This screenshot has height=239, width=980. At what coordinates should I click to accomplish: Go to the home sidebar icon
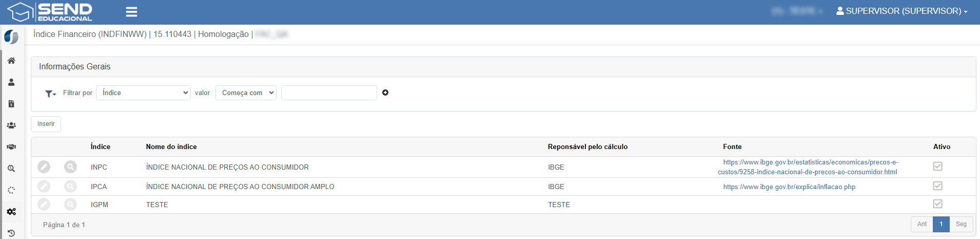(x=11, y=61)
